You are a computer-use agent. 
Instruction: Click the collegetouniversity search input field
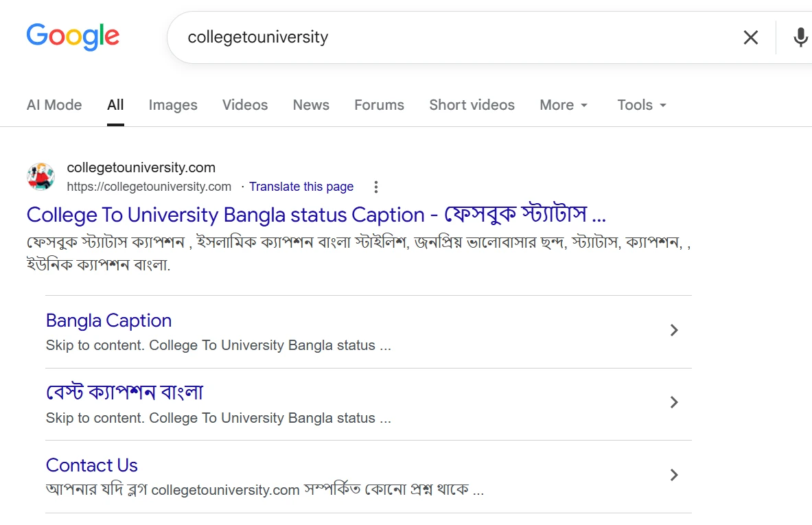[x=456, y=37]
